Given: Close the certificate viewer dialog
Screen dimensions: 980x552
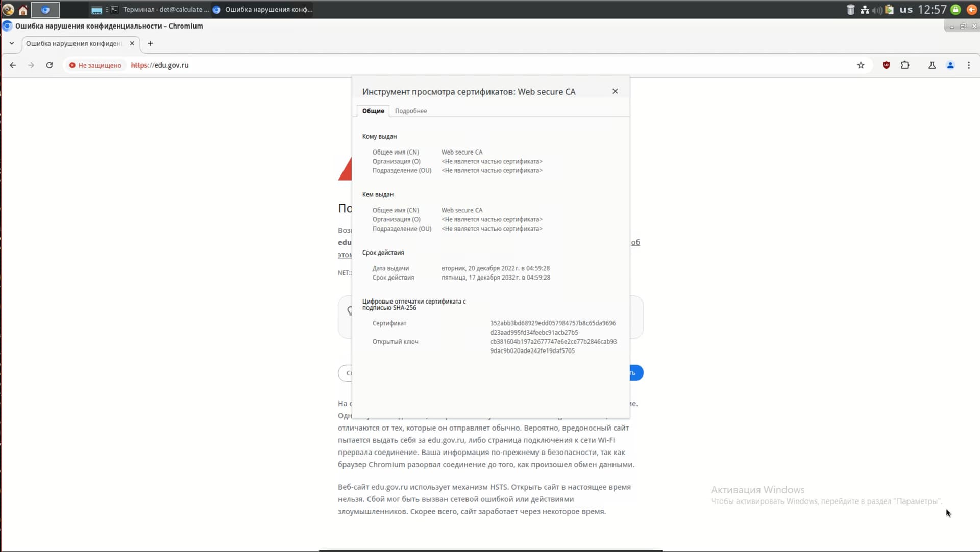Looking at the screenshot, I should click(615, 91).
